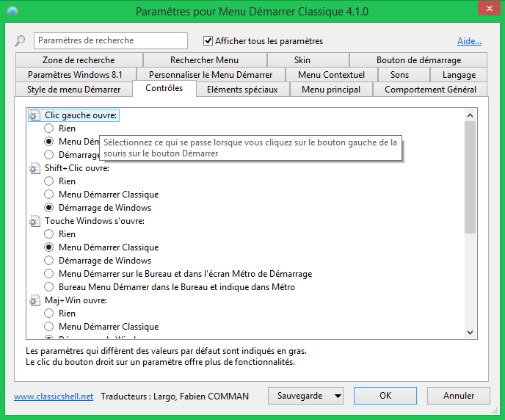Click the search magnifier icon
505x420 pixels.
click(x=20, y=41)
